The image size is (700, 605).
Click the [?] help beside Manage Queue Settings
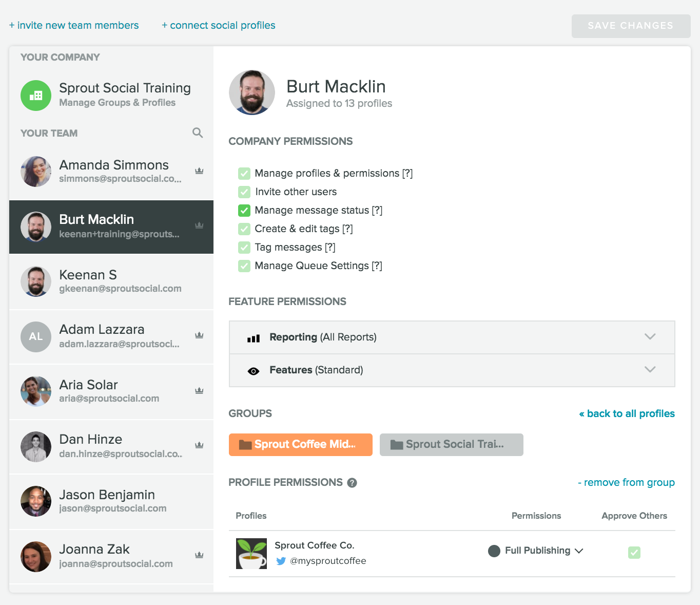tap(377, 266)
